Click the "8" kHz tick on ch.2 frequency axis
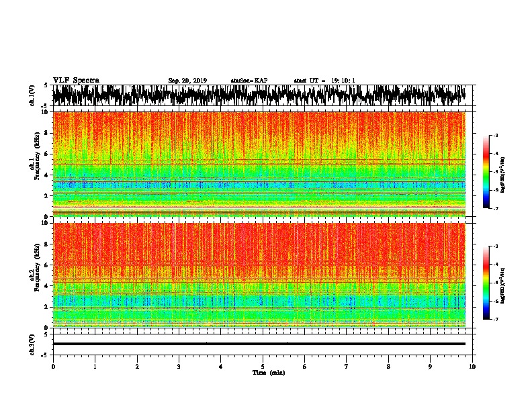The image size is (532, 411). (47, 244)
